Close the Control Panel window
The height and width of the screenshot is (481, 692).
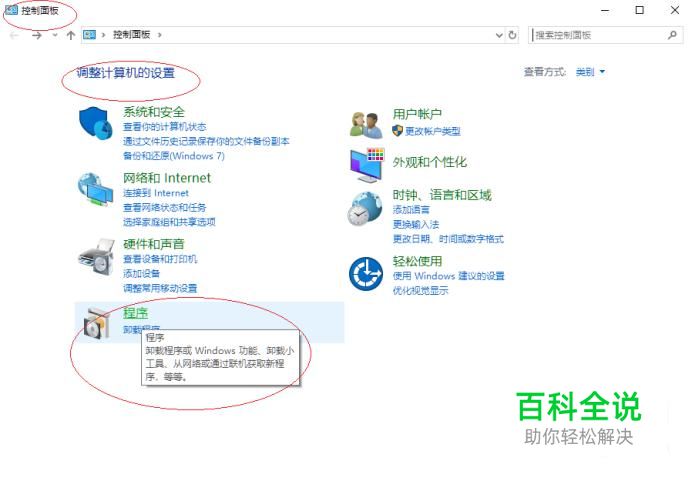[675, 10]
